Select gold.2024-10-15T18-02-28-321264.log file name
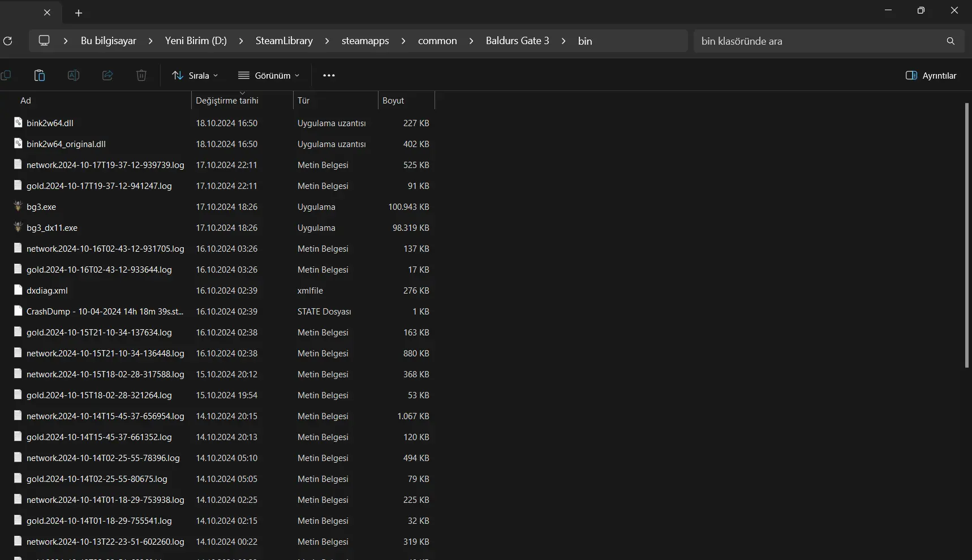Screen dimensions: 972x560 pos(99,395)
